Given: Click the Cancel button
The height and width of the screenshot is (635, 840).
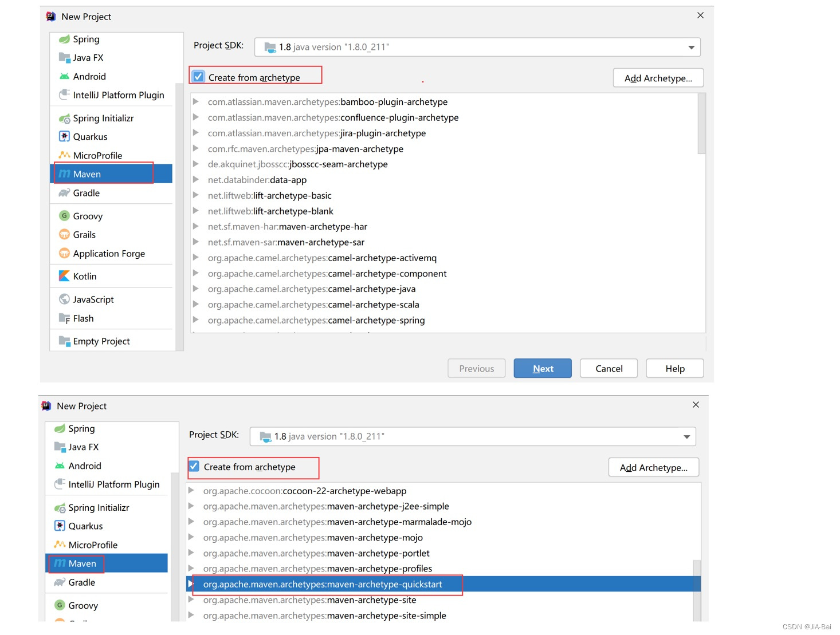Looking at the screenshot, I should point(609,368).
